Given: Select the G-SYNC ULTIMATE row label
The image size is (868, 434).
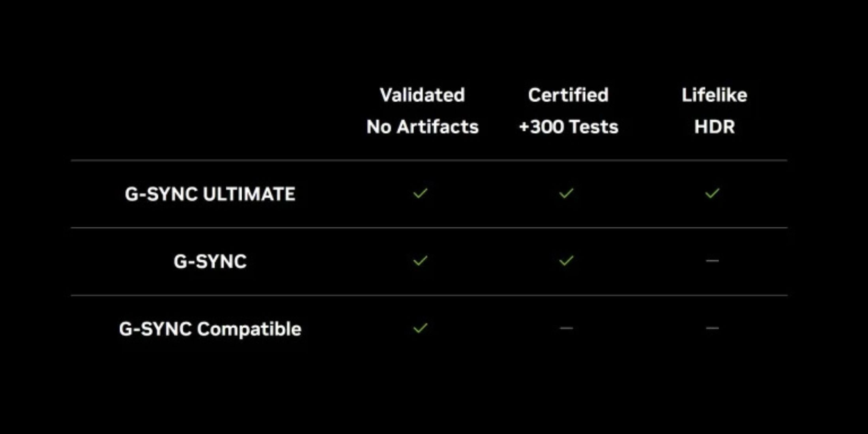Looking at the screenshot, I should 210,194.
